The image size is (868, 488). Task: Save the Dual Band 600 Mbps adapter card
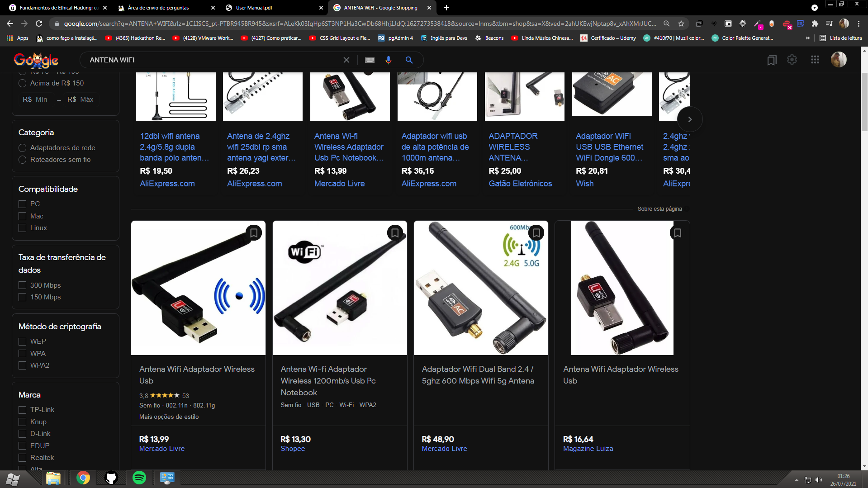pyautogui.click(x=536, y=233)
